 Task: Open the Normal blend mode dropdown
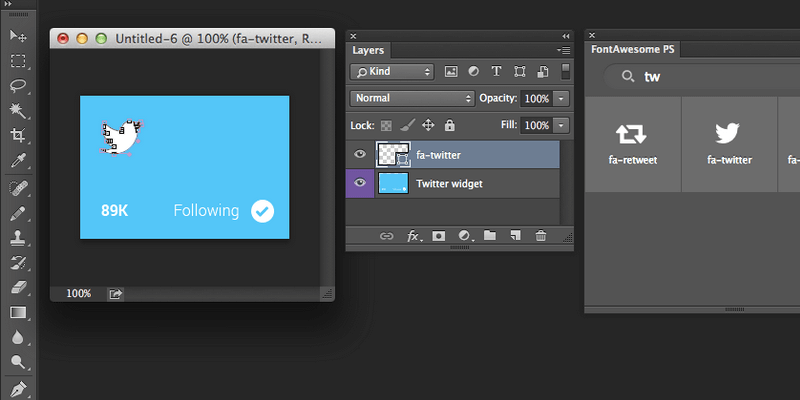point(412,99)
